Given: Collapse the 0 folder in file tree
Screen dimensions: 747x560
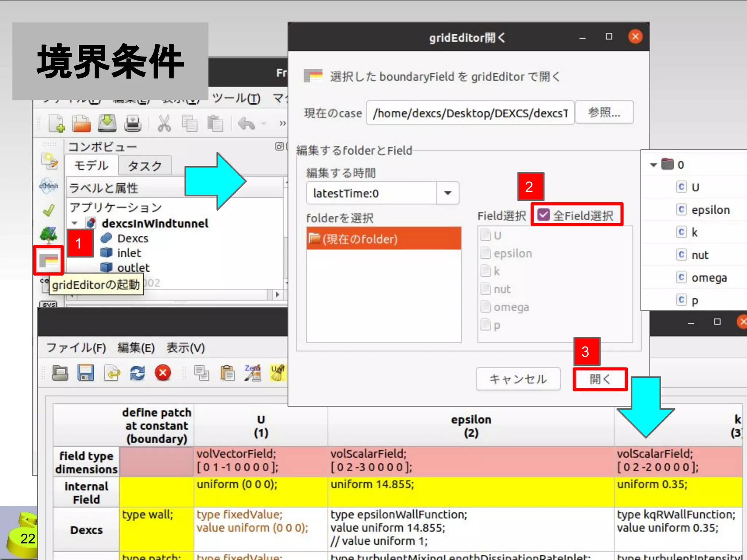Looking at the screenshot, I should [x=653, y=165].
